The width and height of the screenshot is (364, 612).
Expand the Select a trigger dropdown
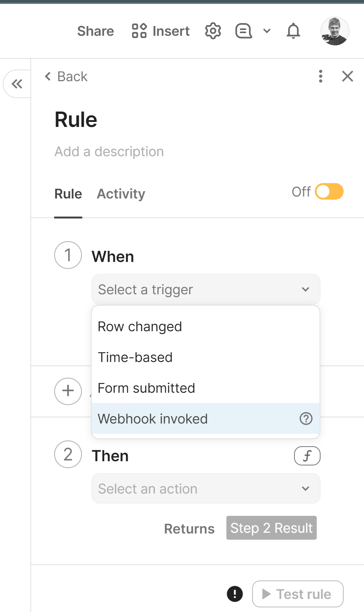[x=206, y=289]
